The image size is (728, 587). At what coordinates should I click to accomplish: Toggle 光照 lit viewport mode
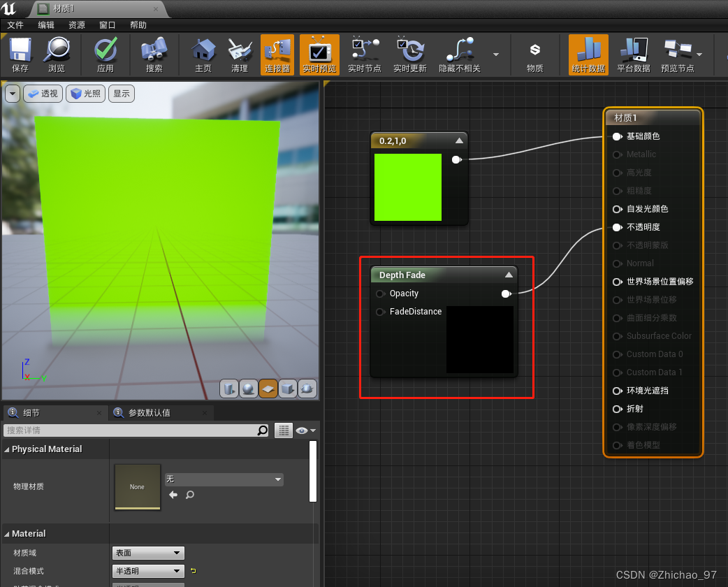85,93
